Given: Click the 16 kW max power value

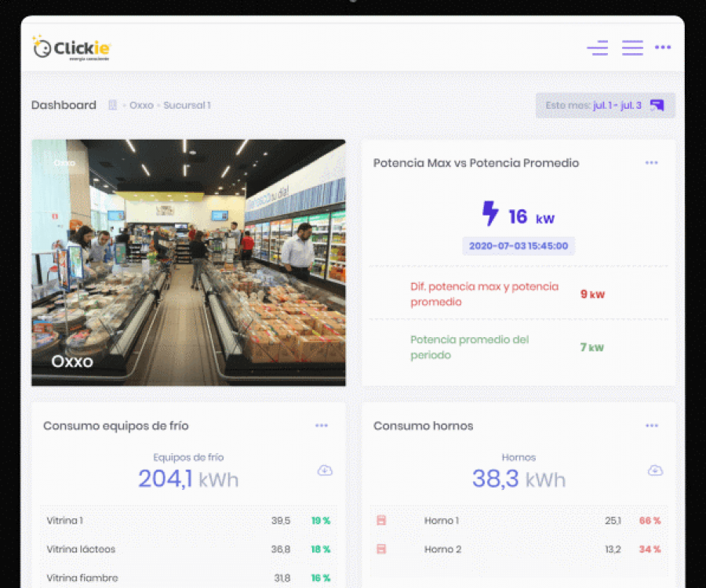Looking at the screenshot, I should (532, 217).
